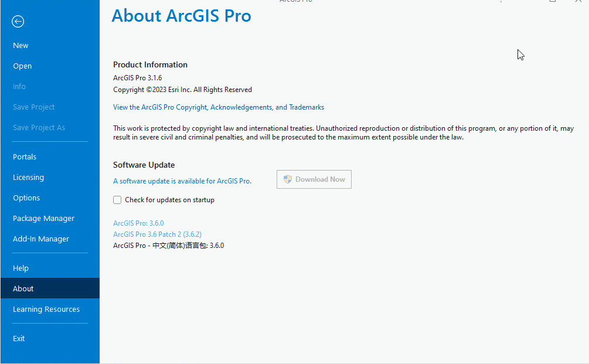The width and height of the screenshot is (589, 364).
Task: Click the software update available link
Action: (182, 181)
